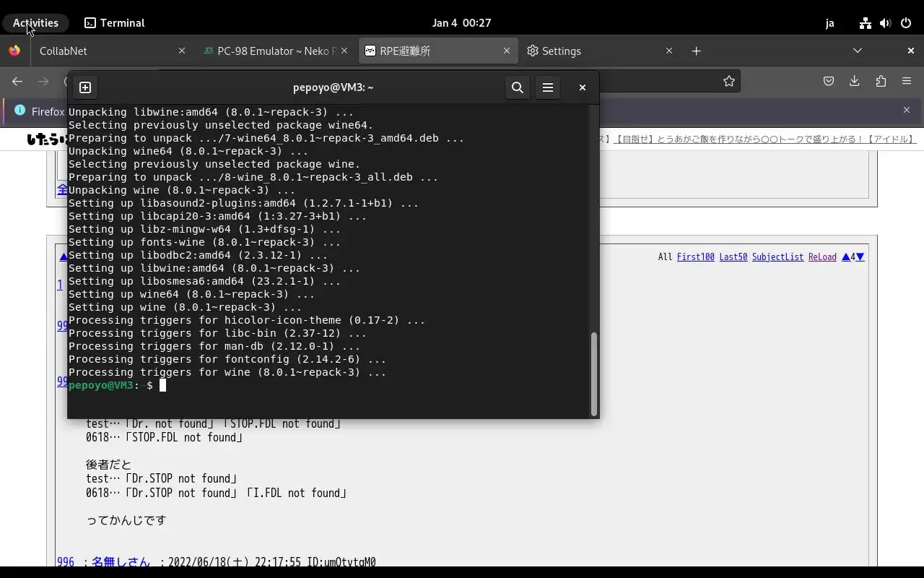
Task: Open Firefox application menu
Action: [907, 82]
